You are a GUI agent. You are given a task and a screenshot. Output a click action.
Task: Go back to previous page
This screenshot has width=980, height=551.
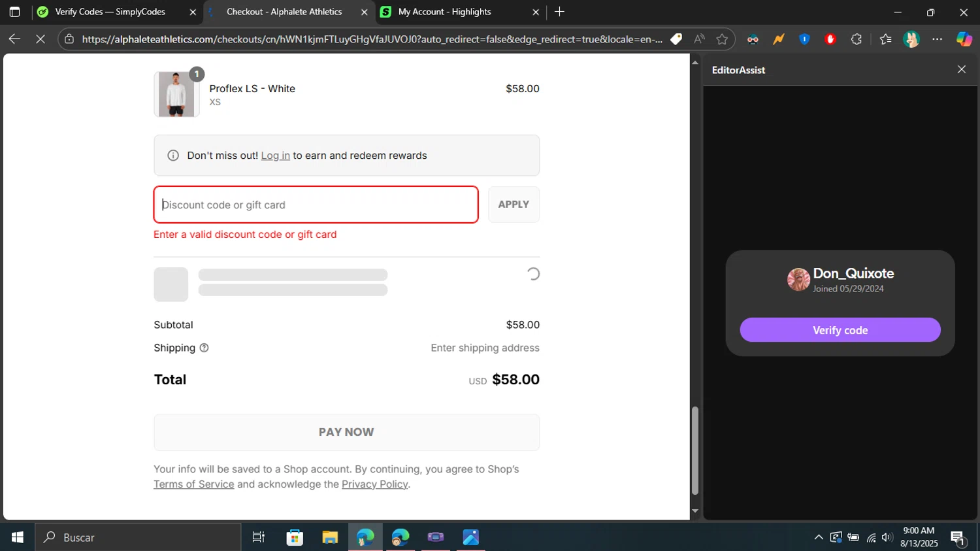point(14,39)
